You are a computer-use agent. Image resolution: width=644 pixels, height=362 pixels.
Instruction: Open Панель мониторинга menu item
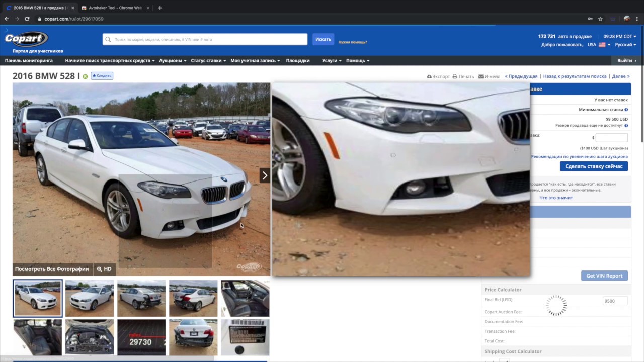[x=29, y=61]
